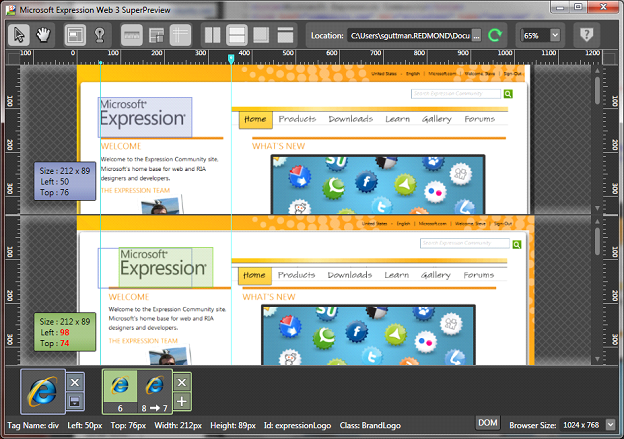
Task: Remove comparison browser with X
Action: pos(182,382)
